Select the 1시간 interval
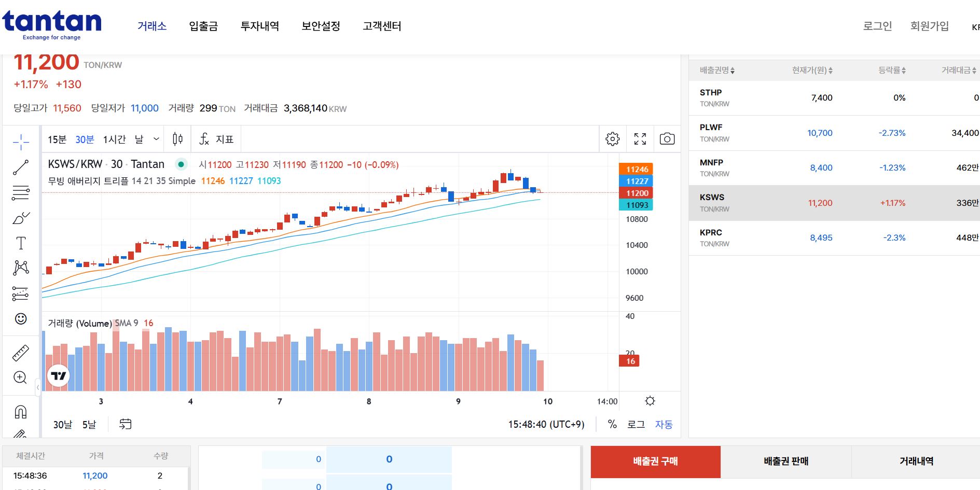980x490 pixels. click(x=114, y=139)
